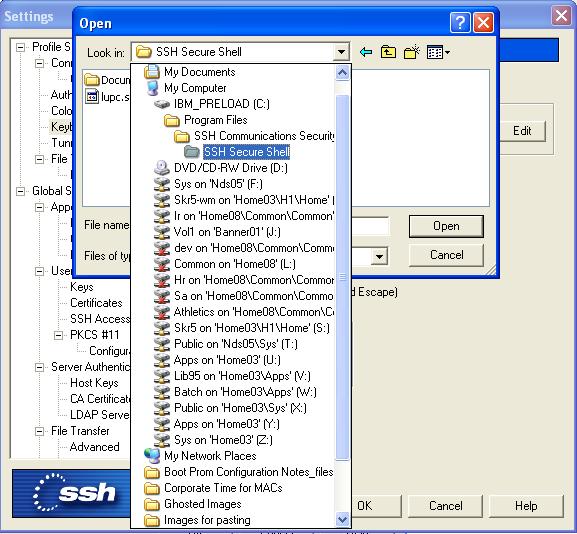Select Host Keys in settings tree
The image size is (577, 534).
coord(94,383)
